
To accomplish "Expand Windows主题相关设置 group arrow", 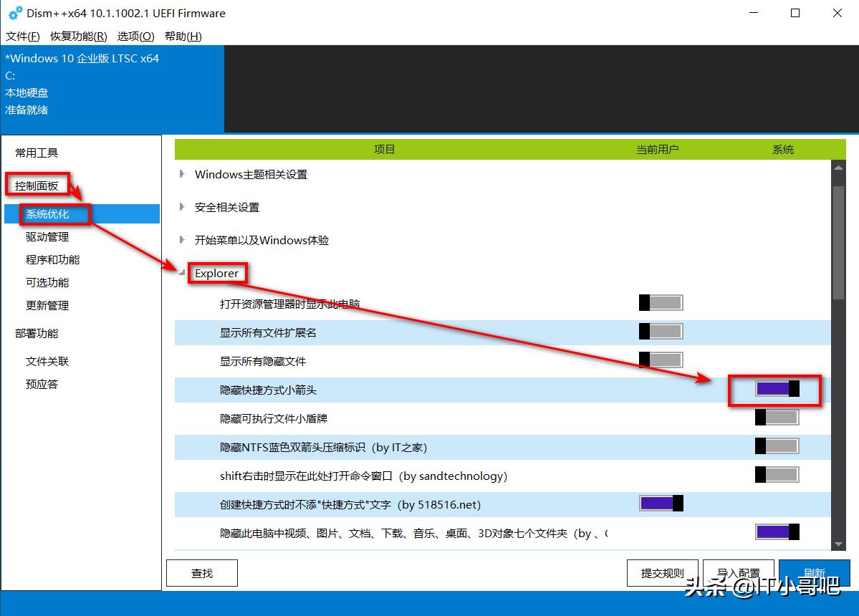I will pos(182,174).
